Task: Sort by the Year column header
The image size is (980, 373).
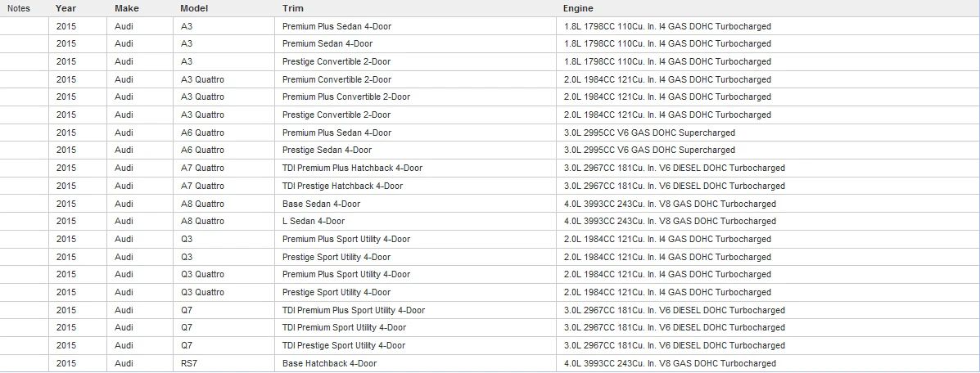Action: (x=65, y=8)
